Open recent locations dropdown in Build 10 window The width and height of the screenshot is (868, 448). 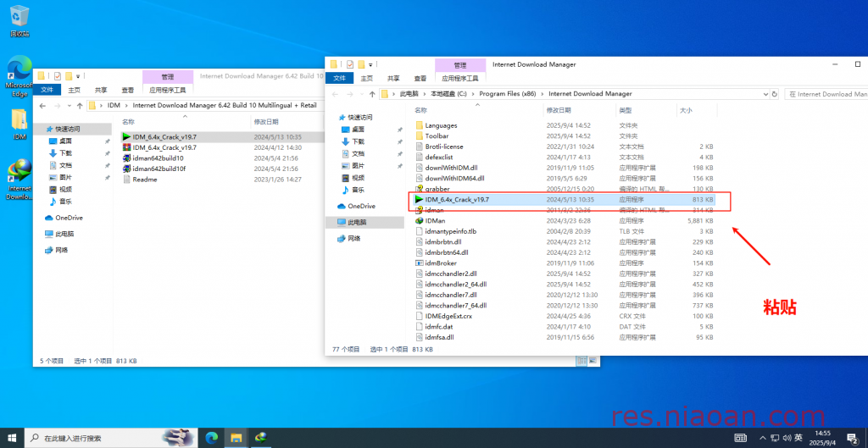[70, 105]
